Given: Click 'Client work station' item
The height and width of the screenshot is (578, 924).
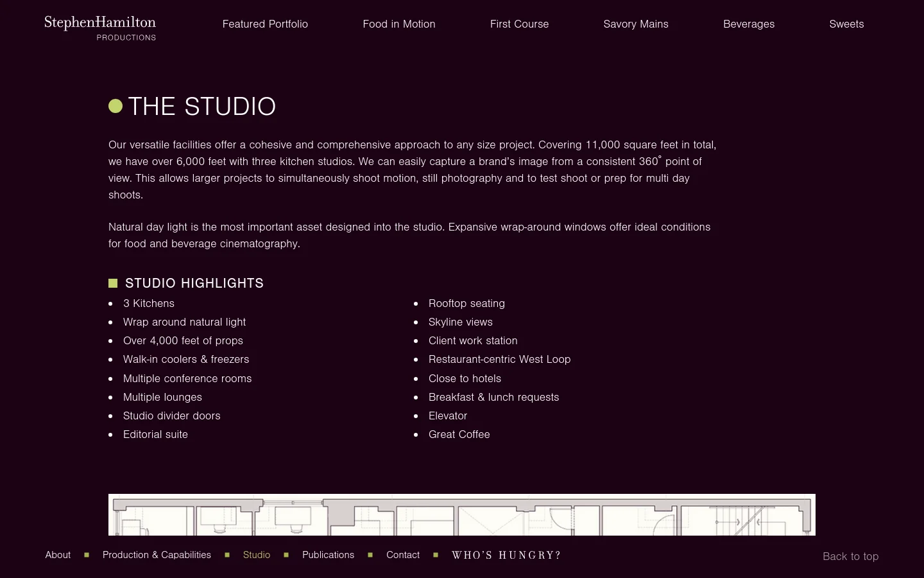Looking at the screenshot, I should pos(473,340).
